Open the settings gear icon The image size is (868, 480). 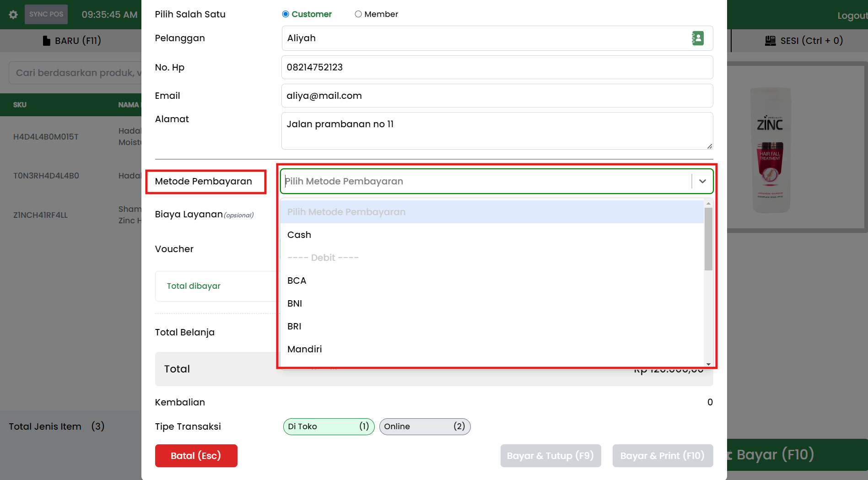tap(13, 15)
